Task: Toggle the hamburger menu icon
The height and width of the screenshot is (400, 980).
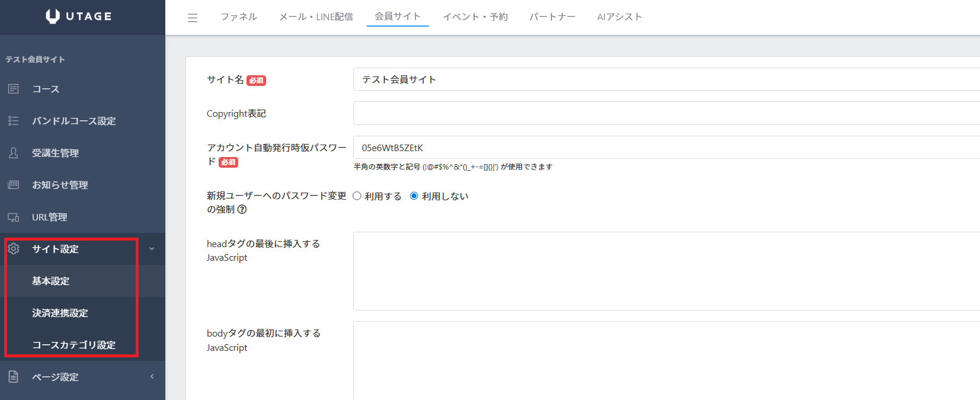Action: 193,18
